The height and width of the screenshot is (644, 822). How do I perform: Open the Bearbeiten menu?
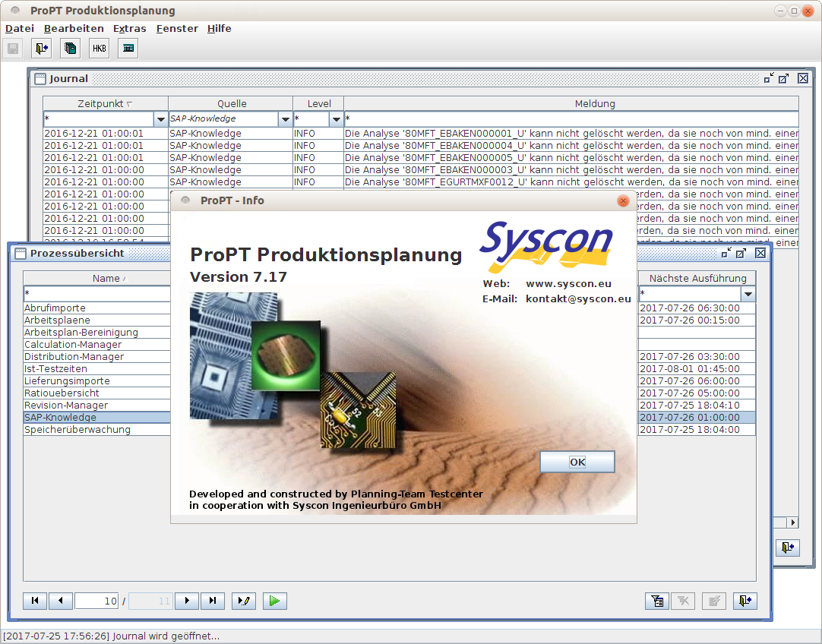click(x=74, y=29)
